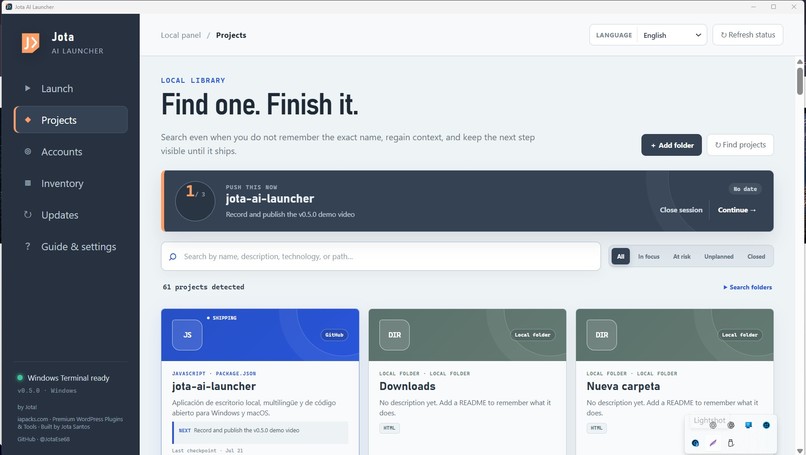Click the Jota orange logo icon
This screenshot has height=455, width=806.
(x=31, y=43)
